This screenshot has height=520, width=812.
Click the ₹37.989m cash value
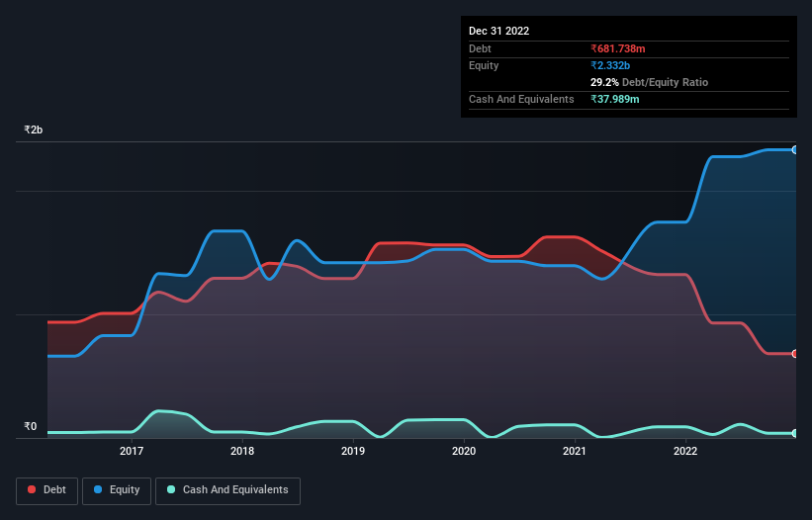(x=615, y=99)
